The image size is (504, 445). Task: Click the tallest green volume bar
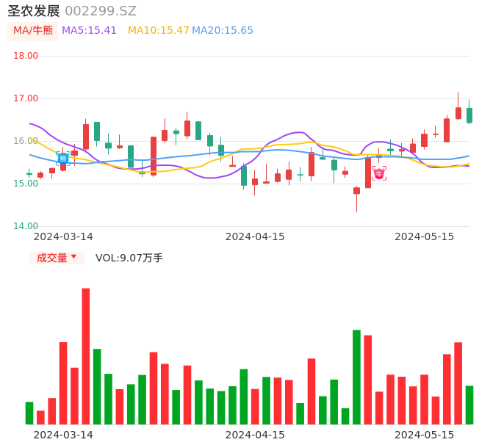tap(356, 377)
